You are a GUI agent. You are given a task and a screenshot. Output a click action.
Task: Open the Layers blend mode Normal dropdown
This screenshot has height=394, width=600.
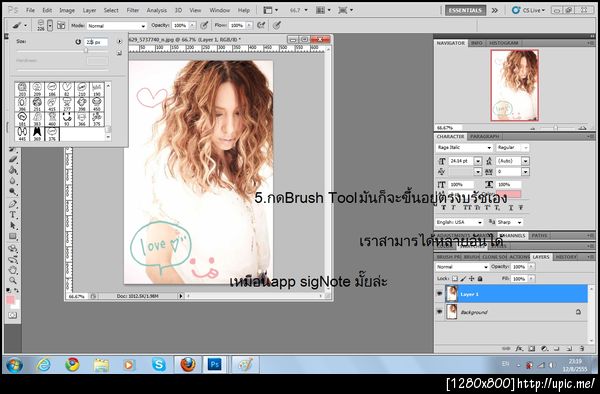coord(462,267)
